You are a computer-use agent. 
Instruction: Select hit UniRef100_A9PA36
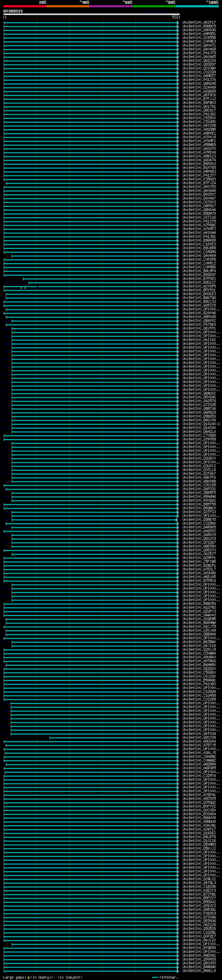(199, 30)
